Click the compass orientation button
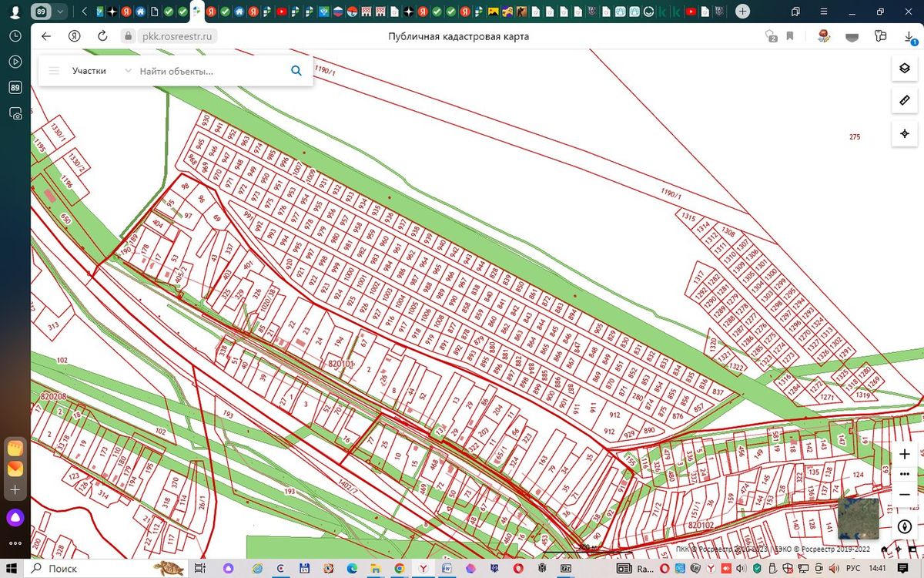Image resolution: width=924 pixels, height=578 pixels. click(905, 527)
